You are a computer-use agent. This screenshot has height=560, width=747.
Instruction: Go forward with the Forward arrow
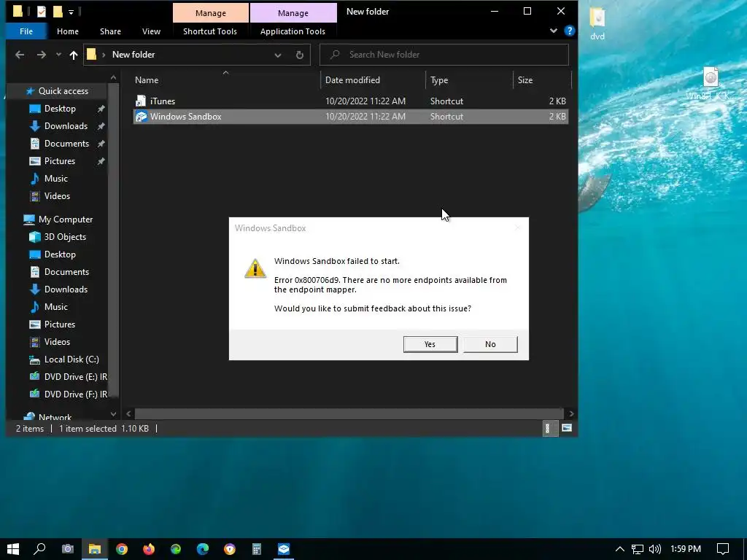tap(42, 55)
